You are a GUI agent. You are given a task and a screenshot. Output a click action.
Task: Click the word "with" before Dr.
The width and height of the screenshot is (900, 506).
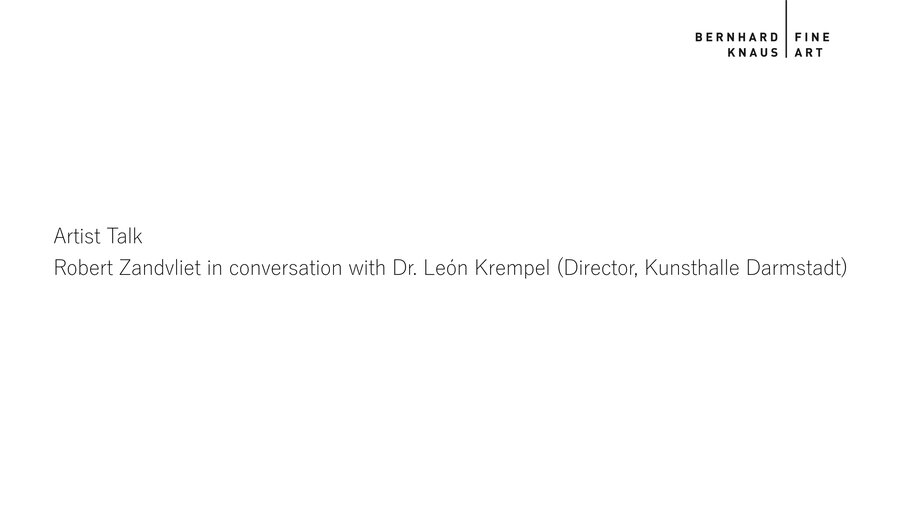point(368,269)
